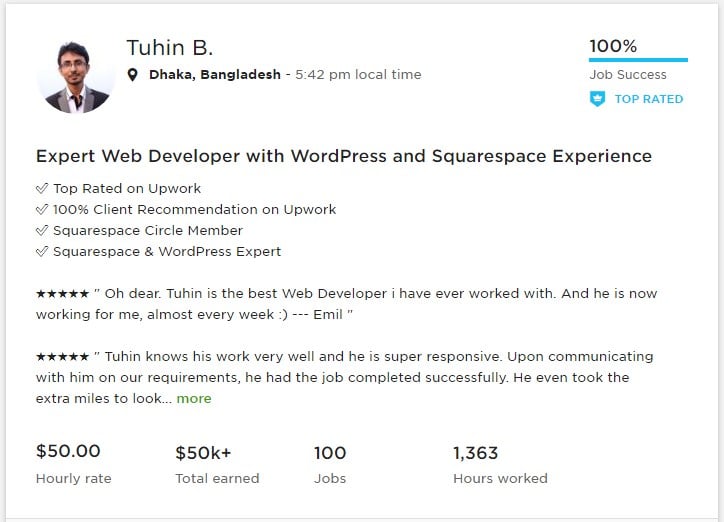Click the Job Success progress bar
724x522 pixels.
point(638,60)
